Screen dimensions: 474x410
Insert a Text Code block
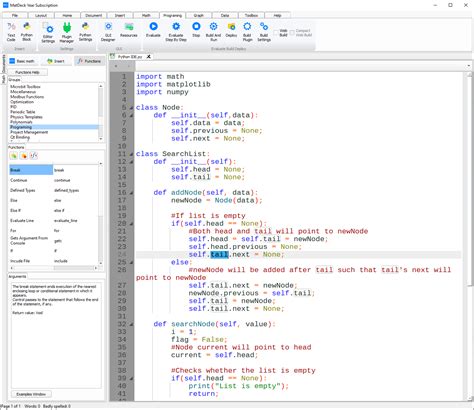pos(11,32)
